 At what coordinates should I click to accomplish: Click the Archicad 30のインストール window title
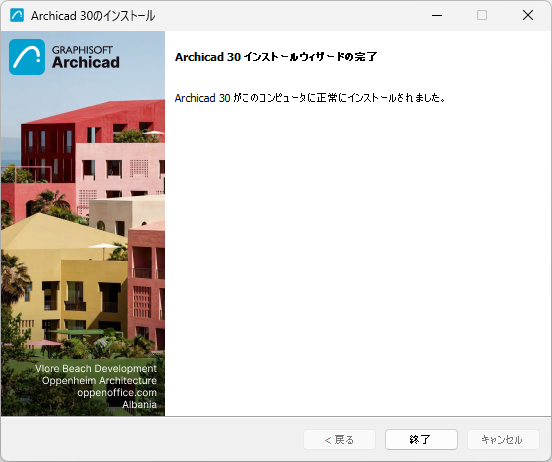[93, 15]
